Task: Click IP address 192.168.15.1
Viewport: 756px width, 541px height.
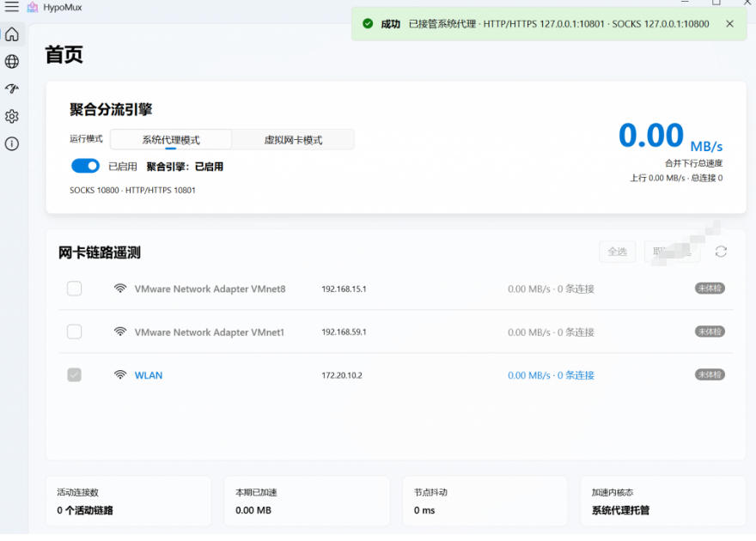Action: point(344,289)
